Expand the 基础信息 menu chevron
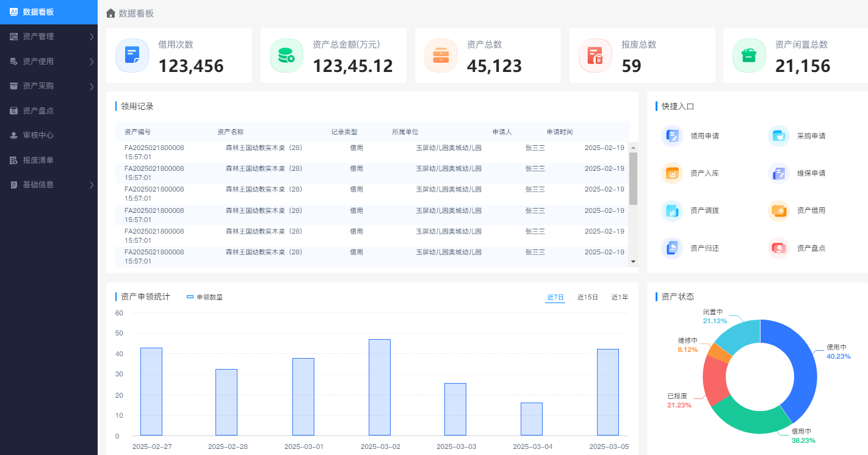The width and height of the screenshot is (868, 455). coord(91,185)
